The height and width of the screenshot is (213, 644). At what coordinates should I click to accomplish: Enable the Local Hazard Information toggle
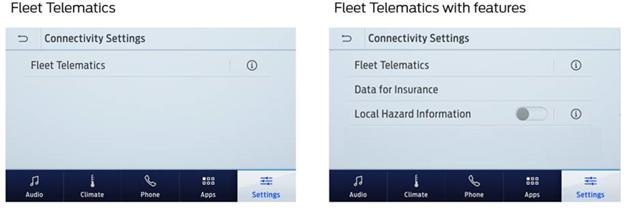click(x=531, y=114)
